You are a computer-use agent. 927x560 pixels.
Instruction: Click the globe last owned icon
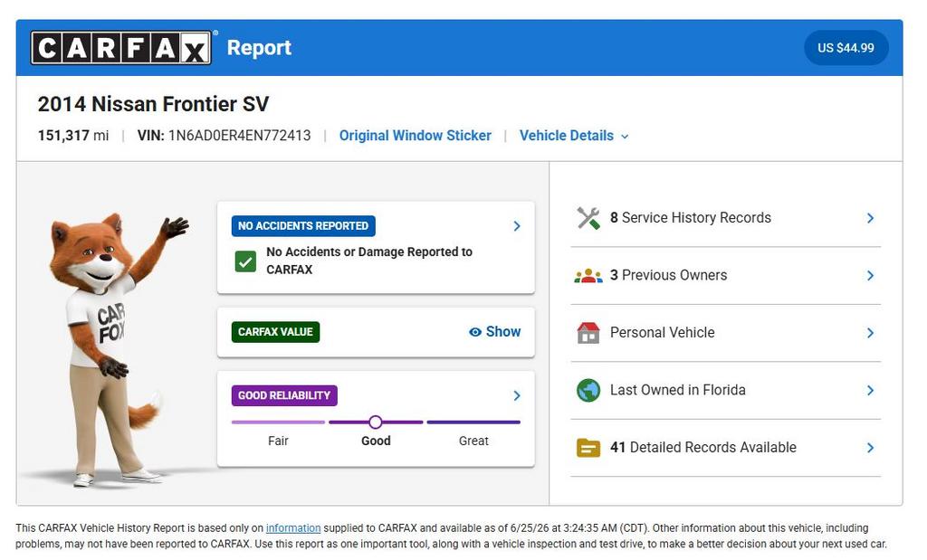[588, 391]
